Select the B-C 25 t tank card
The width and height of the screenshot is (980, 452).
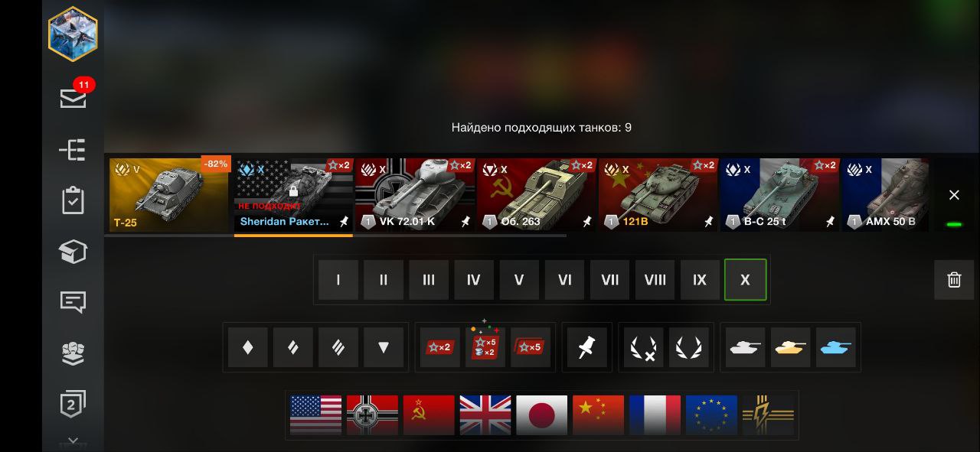[x=779, y=195]
